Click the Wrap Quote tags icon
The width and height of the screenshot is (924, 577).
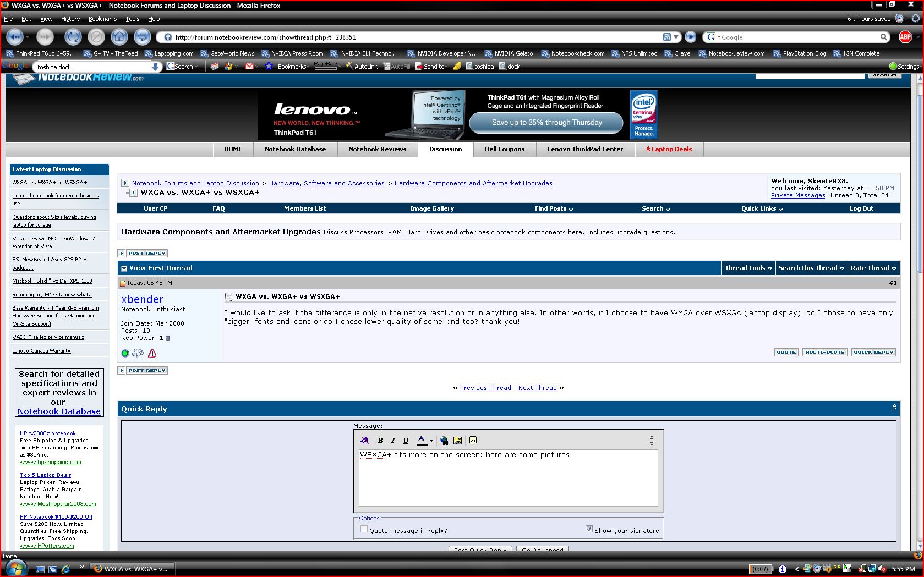[x=473, y=441]
